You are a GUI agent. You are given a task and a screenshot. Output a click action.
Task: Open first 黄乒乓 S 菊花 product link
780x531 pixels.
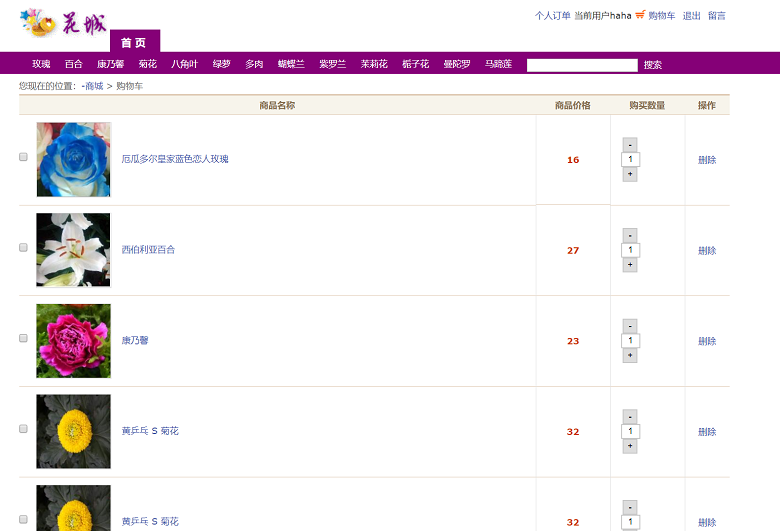point(150,430)
